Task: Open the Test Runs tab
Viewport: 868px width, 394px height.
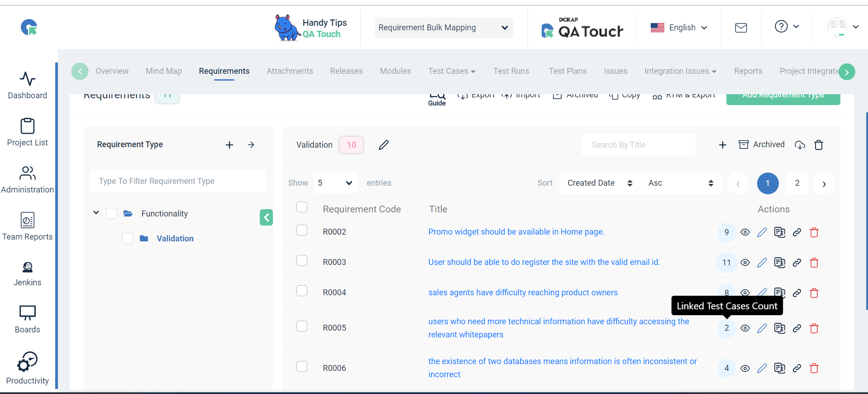Action: coord(511,71)
